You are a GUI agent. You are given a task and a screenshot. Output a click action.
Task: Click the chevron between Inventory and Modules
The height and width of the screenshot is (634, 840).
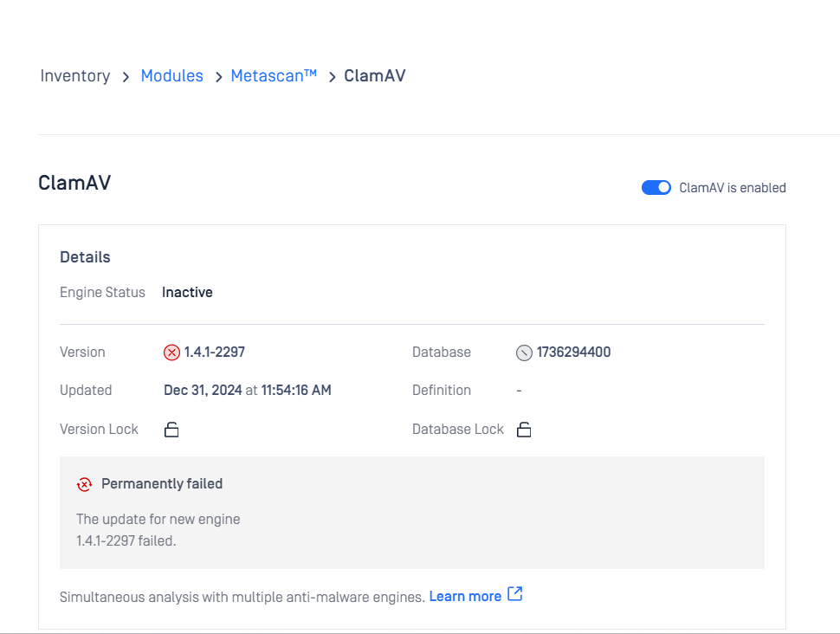pos(126,77)
